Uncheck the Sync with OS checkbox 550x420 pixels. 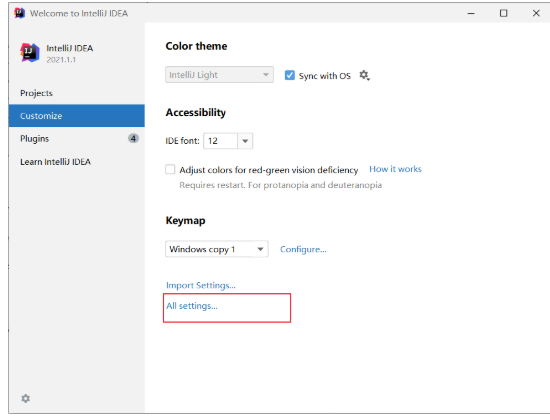coord(289,75)
